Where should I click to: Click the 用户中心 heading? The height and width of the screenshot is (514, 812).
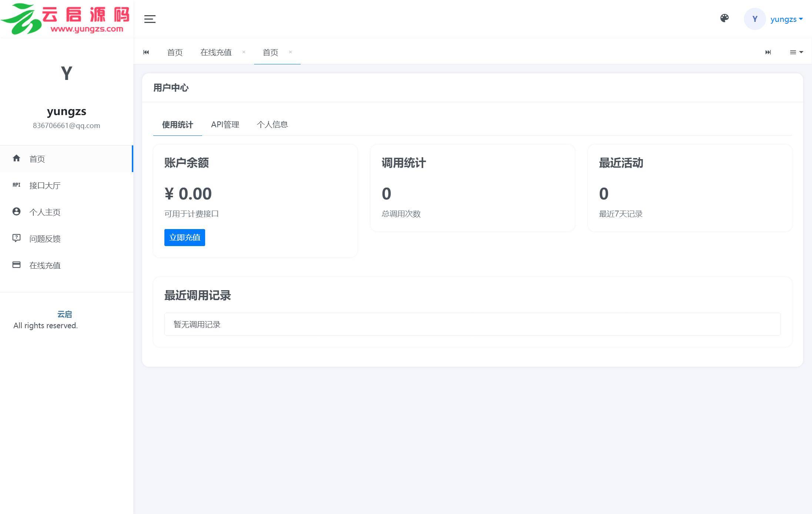(x=171, y=88)
